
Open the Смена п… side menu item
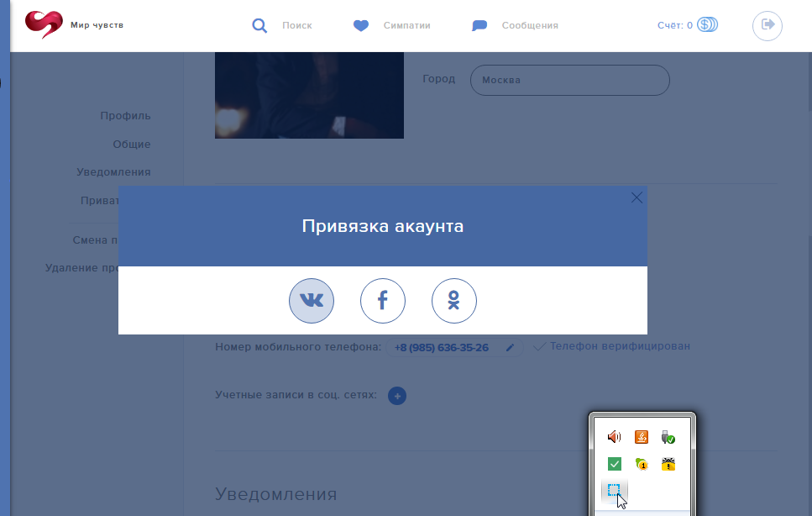pos(95,240)
